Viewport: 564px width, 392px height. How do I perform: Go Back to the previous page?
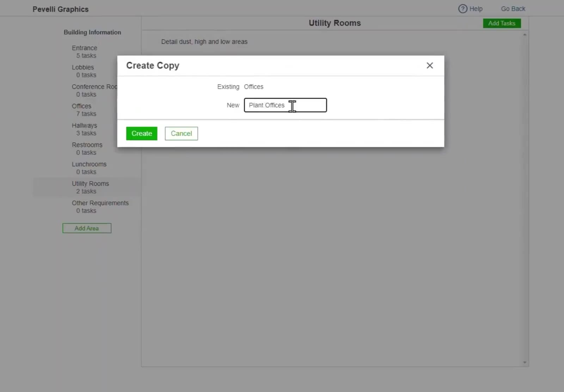click(513, 9)
